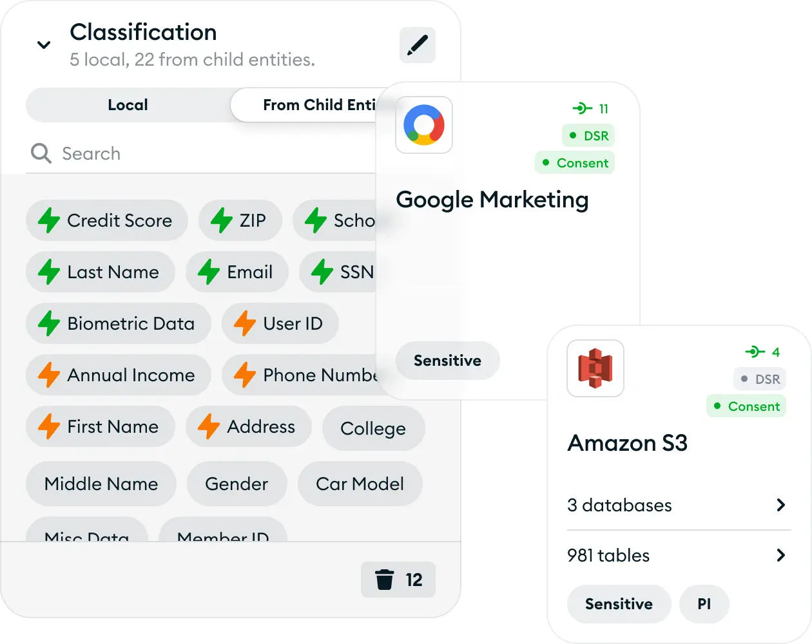Toggle the Consent status on Amazon S3
This screenshot has height=644, width=812.
click(746, 406)
